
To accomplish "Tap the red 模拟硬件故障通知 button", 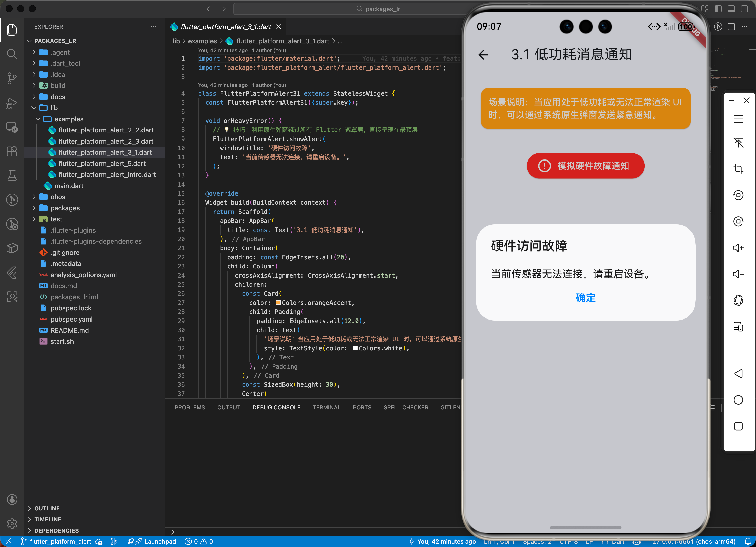I will coord(585,166).
